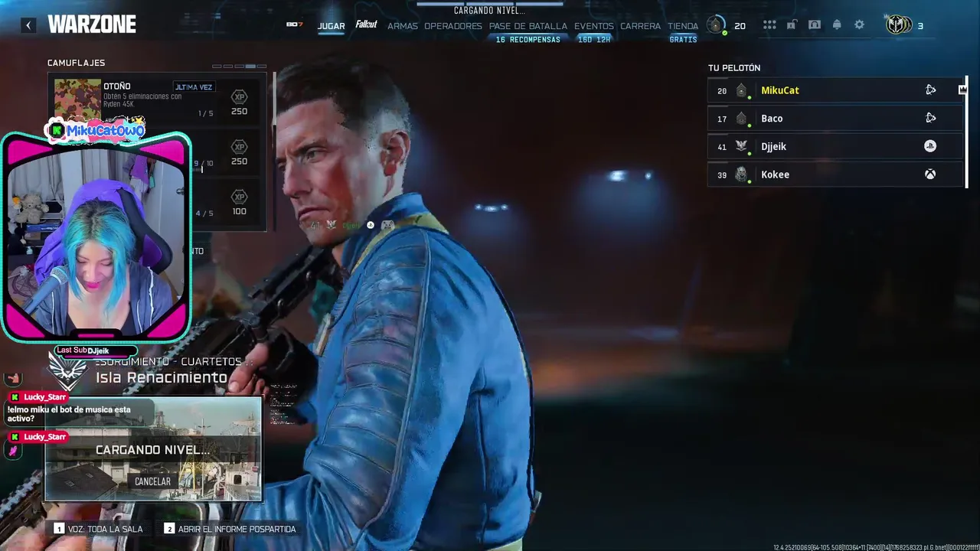
Task: Click the Battle.net icon on Baco's row
Action: [930, 118]
